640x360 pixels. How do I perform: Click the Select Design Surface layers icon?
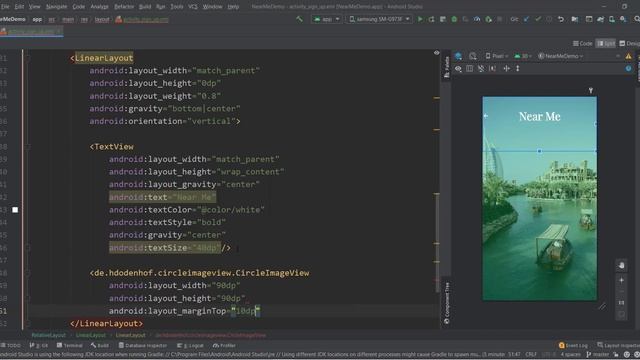coord(458,56)
